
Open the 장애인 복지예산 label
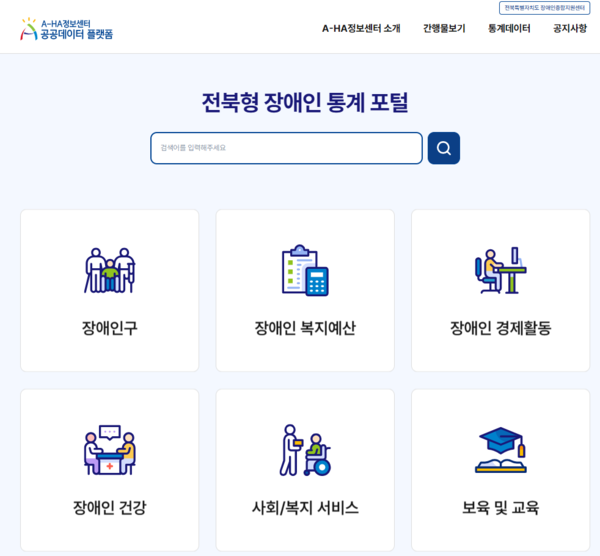[305, 328]
